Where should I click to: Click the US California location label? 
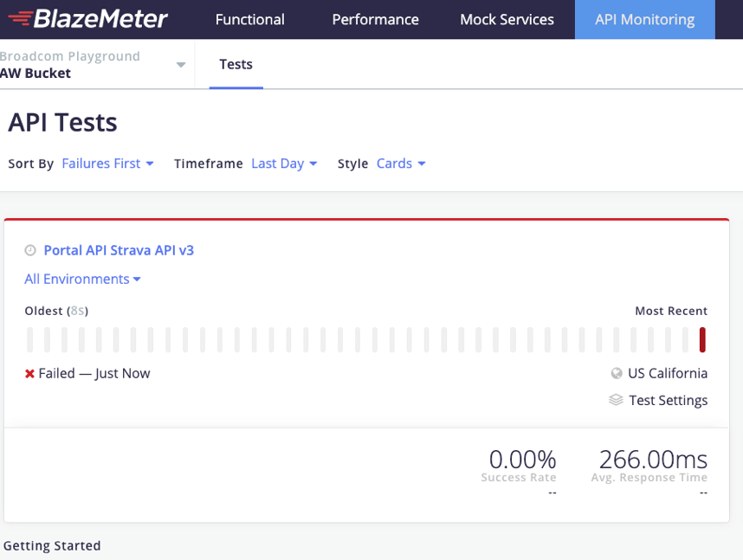tap(668, 373)
